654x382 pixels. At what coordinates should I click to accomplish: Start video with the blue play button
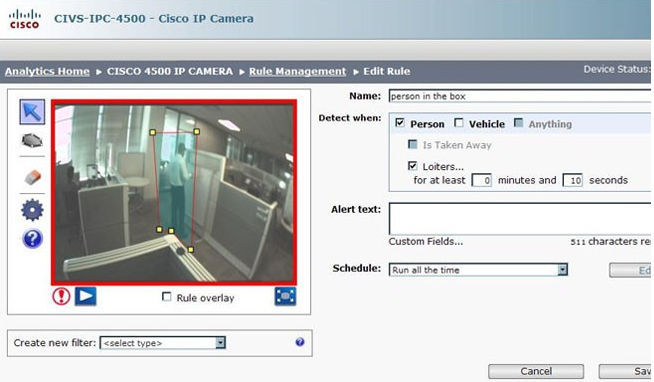tap(86, 296)
